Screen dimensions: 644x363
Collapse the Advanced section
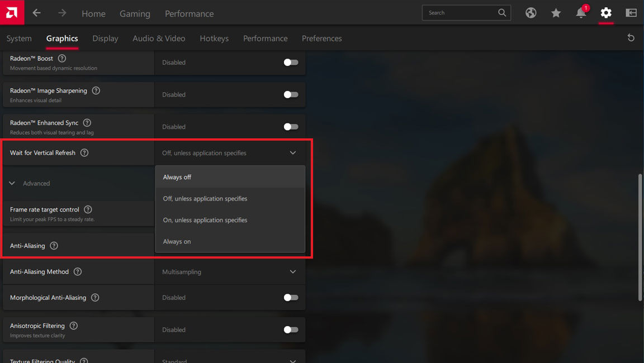12,183
